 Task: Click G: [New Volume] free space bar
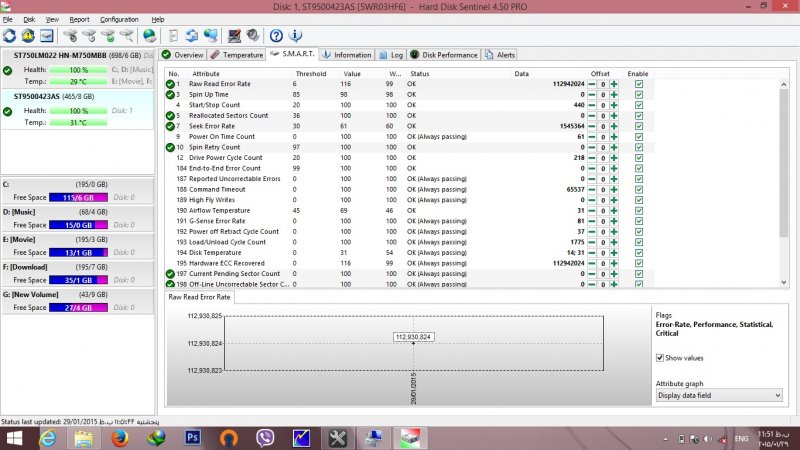(x=79, y=308)
